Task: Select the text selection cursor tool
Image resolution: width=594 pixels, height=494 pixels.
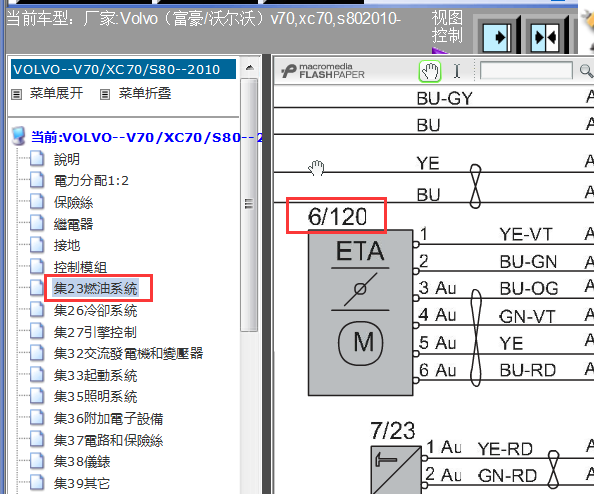Action: [x=457, y=71]
